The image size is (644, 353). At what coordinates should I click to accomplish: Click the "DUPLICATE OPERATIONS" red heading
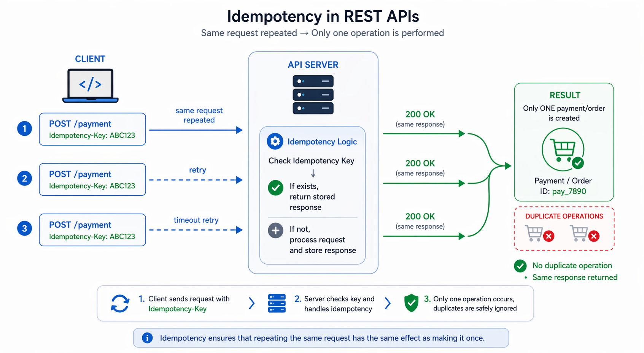coord(564,216)
